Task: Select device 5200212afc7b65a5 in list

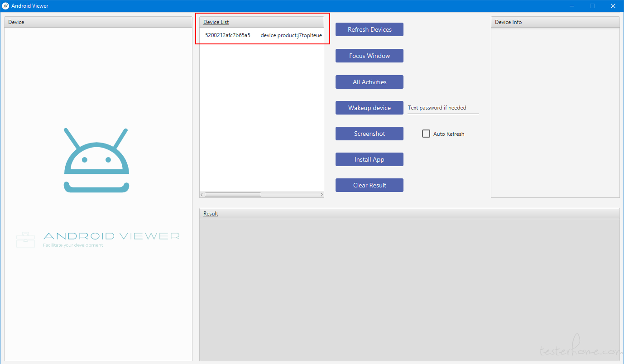Action: 262,35
